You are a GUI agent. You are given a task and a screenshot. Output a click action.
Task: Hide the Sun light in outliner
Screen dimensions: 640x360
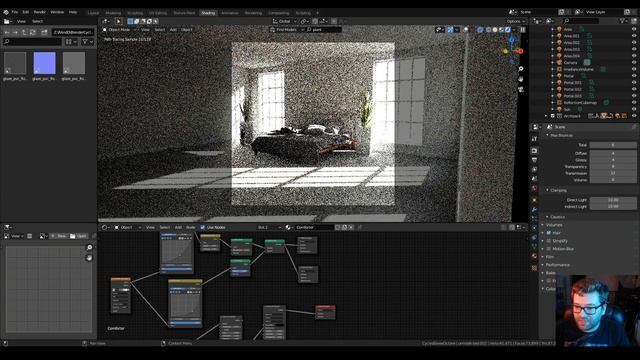[634, 109]
